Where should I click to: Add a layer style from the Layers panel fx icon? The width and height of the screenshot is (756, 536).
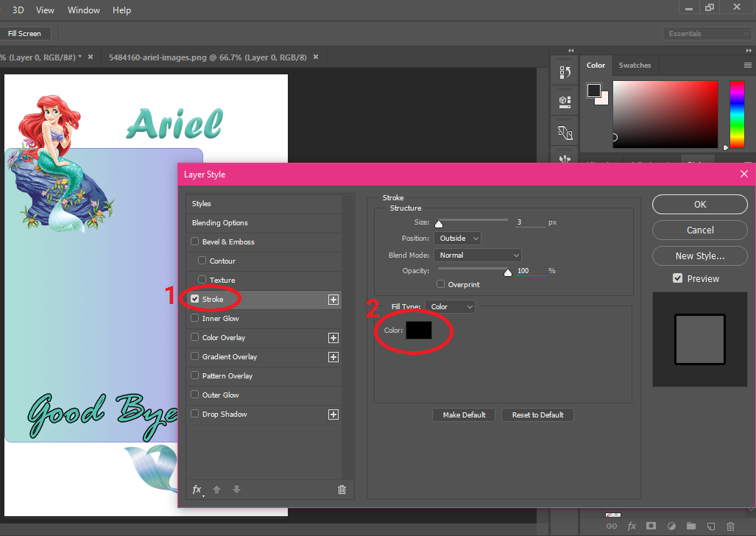point(632,526)
